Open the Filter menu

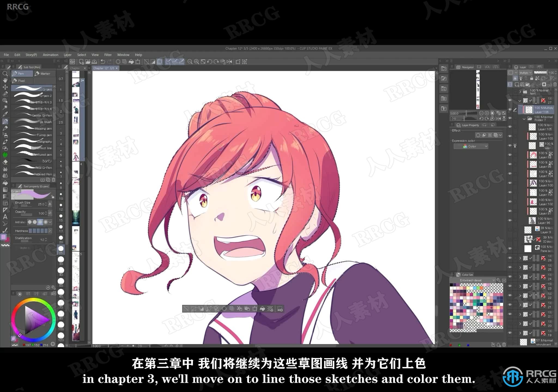pyautogui.click(x=108, y=55)
